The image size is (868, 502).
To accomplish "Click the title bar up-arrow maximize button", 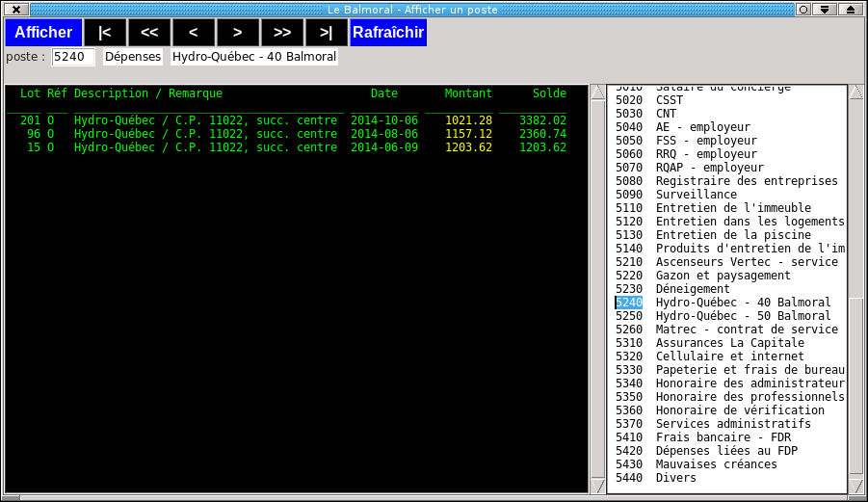I will click(851, 10).
